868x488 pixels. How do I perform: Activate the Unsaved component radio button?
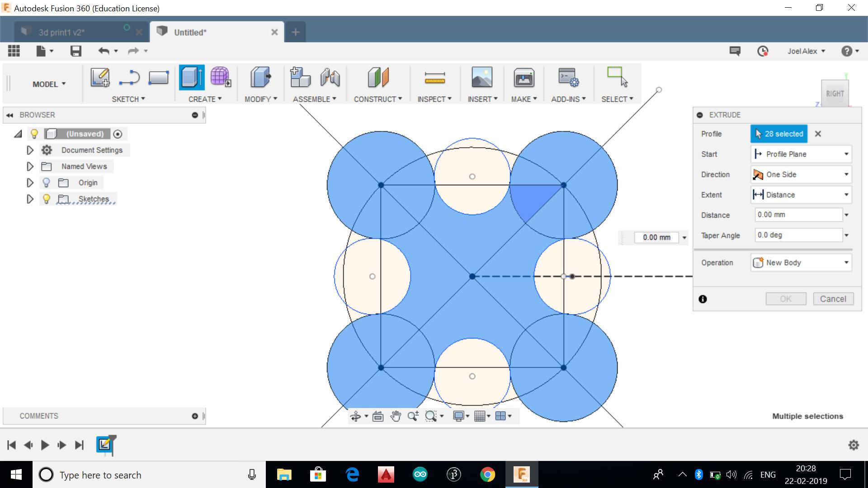click(x=118, y=134)
